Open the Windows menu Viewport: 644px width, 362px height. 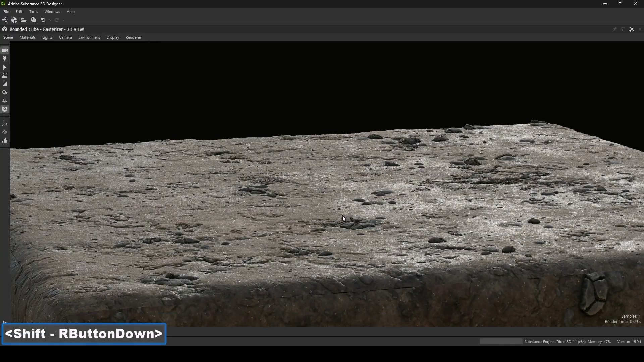click(52, 12)
